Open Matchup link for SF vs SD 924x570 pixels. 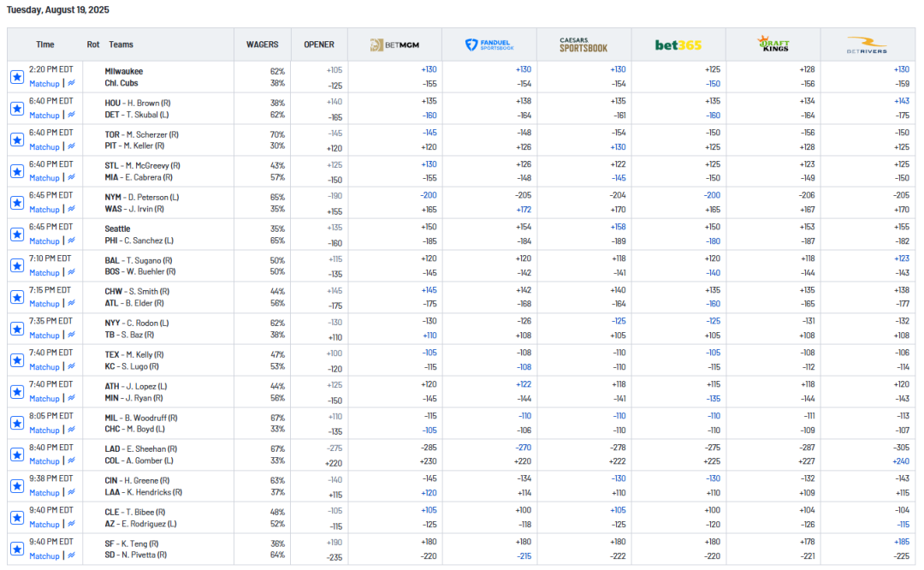44,555
